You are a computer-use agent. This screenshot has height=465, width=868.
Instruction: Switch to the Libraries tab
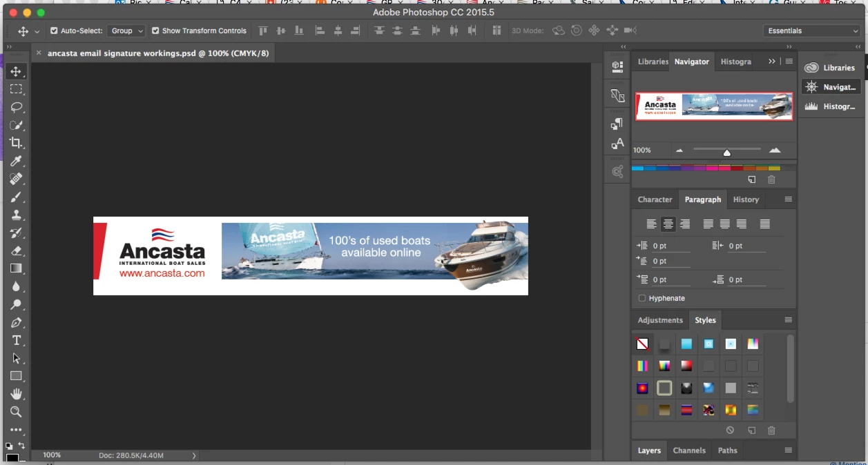(x=653, y=61)
